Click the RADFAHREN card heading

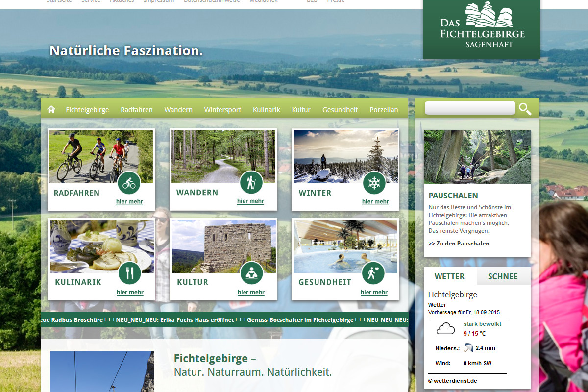pos(76,193)
